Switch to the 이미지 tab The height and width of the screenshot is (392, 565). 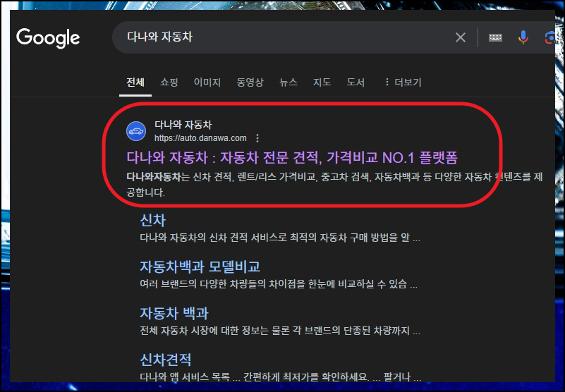pos(207,82)
